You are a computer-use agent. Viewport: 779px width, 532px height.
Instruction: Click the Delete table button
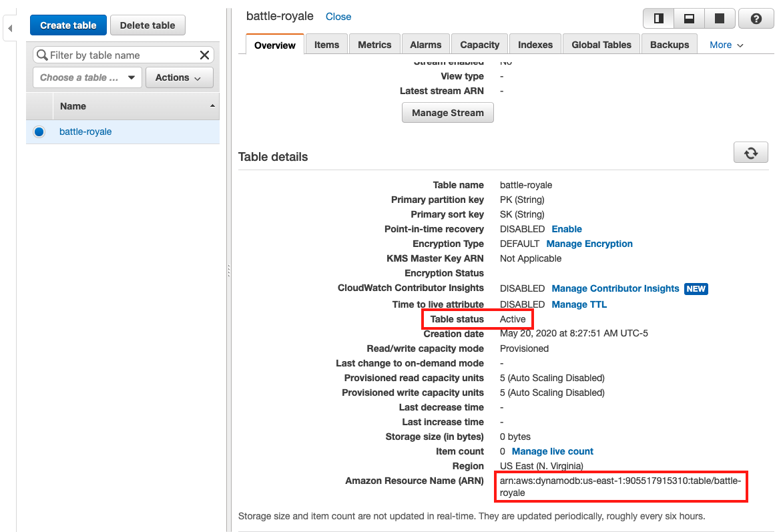(148, 25)
